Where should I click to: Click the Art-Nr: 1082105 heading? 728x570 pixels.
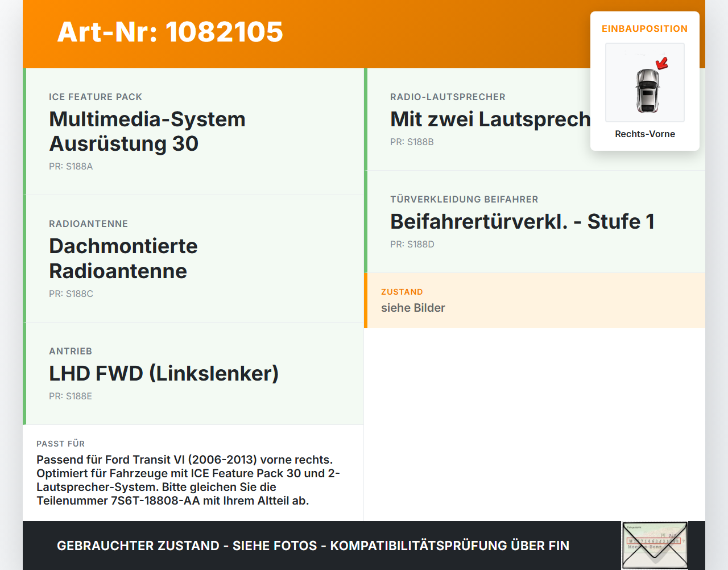170,32
